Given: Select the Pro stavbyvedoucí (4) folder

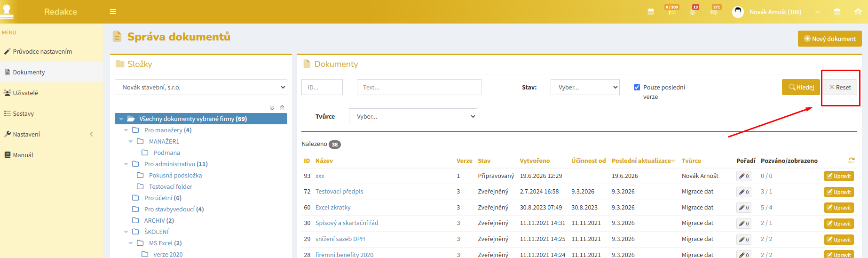Looking at the screenshot, I should 174,209.
